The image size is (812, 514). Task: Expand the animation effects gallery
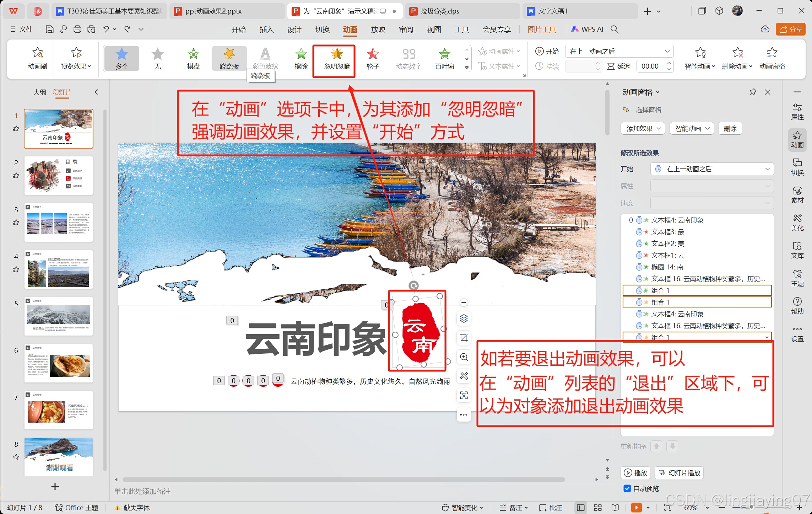[467, 67]
